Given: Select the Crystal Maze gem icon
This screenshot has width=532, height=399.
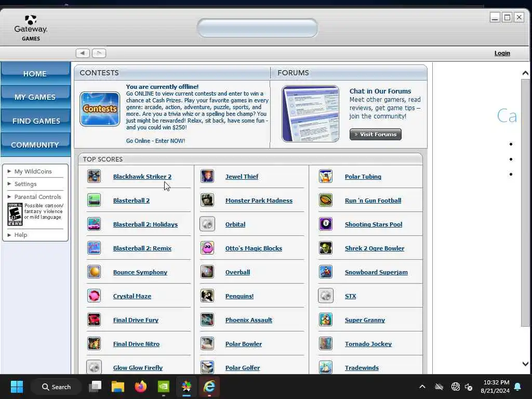Looking at the screenshot, I should point(94,296).
